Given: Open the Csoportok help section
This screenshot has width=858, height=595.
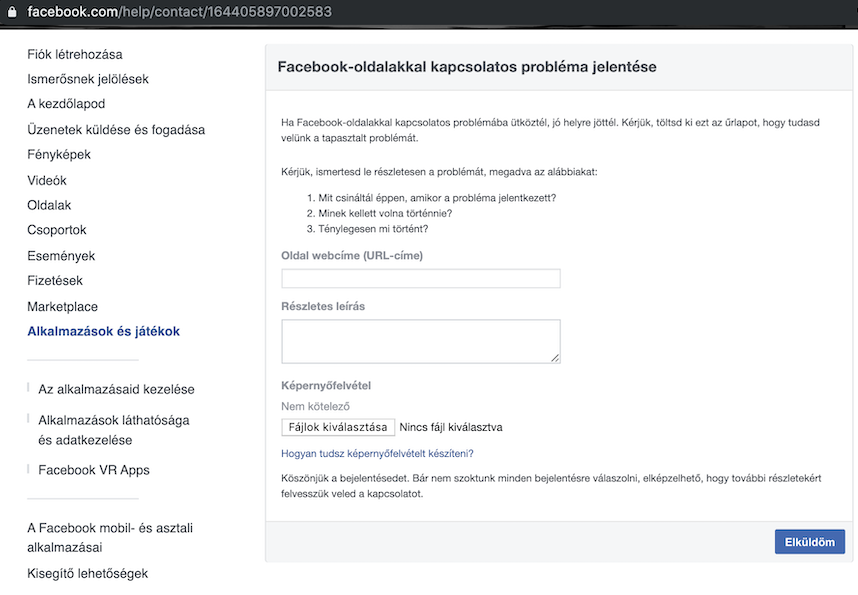Looking at the screenshot, I should (57, 230).
